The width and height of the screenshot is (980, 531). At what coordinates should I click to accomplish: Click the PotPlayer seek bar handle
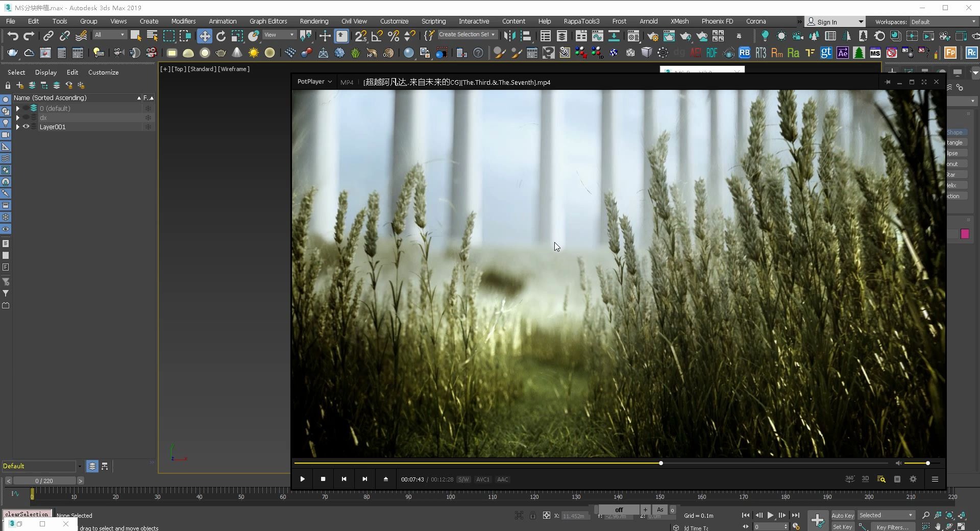point(661,463)
